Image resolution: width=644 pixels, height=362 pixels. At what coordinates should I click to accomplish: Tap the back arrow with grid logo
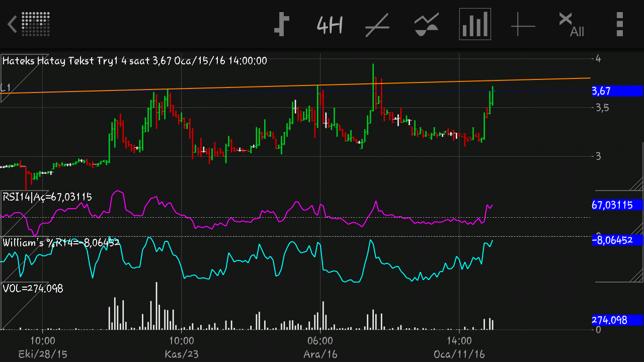29,24
